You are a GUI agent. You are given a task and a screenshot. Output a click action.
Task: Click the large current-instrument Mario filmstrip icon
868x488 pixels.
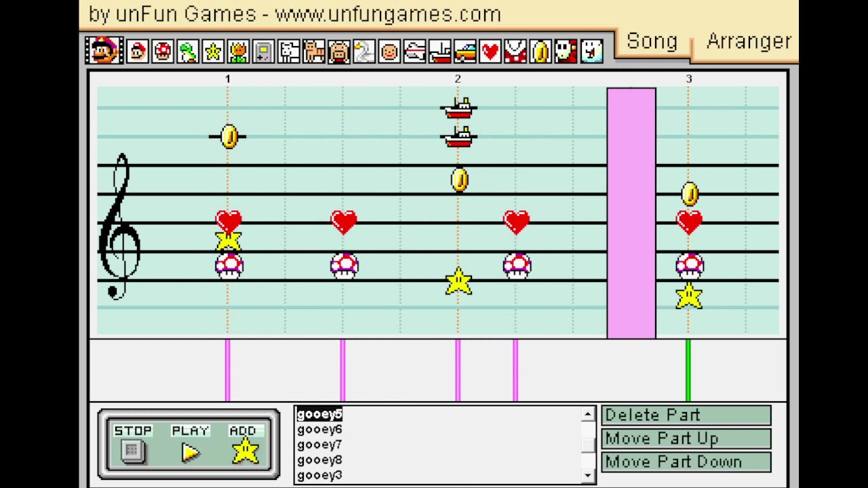click(x=104, y=51)
